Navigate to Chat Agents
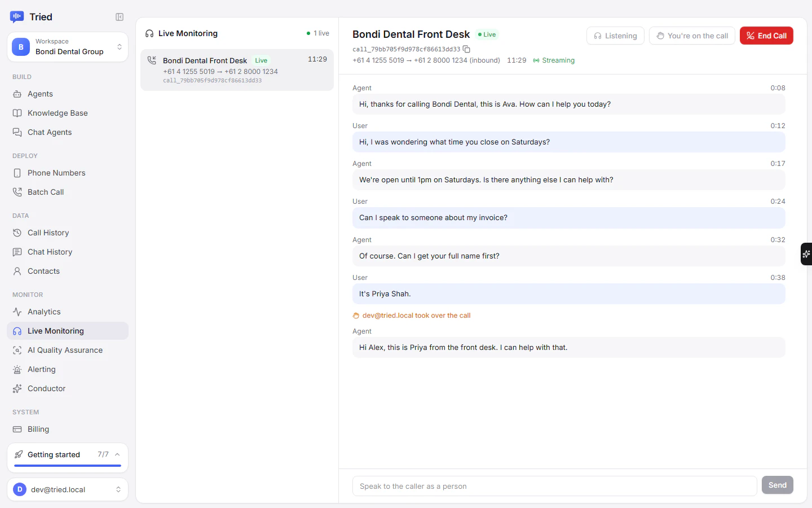Image resolution: width=812 pixels, height=508 pixels. [x=68, y=132]
